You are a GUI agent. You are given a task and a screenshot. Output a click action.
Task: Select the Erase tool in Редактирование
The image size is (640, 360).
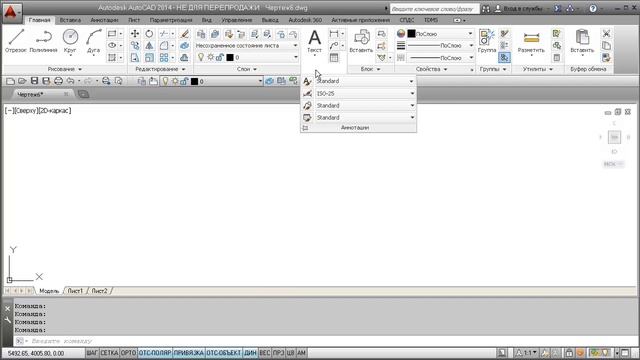pos(184,34)
